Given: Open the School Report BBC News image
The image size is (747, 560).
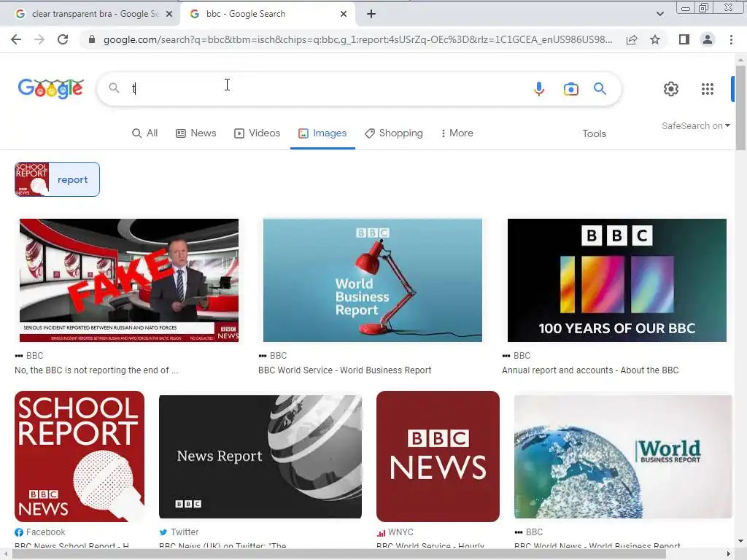Looking at the screenshot, I should pyautogui.click(x=80, y=456).
